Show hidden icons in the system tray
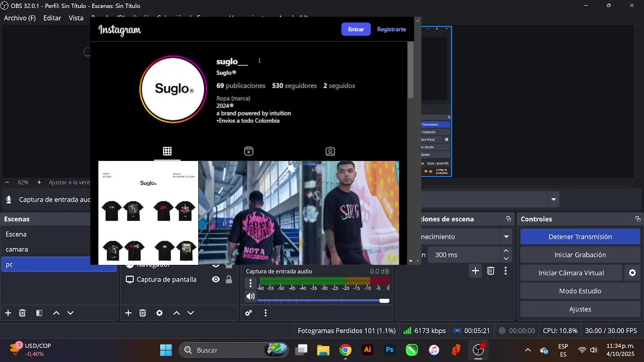 point(528,350)
